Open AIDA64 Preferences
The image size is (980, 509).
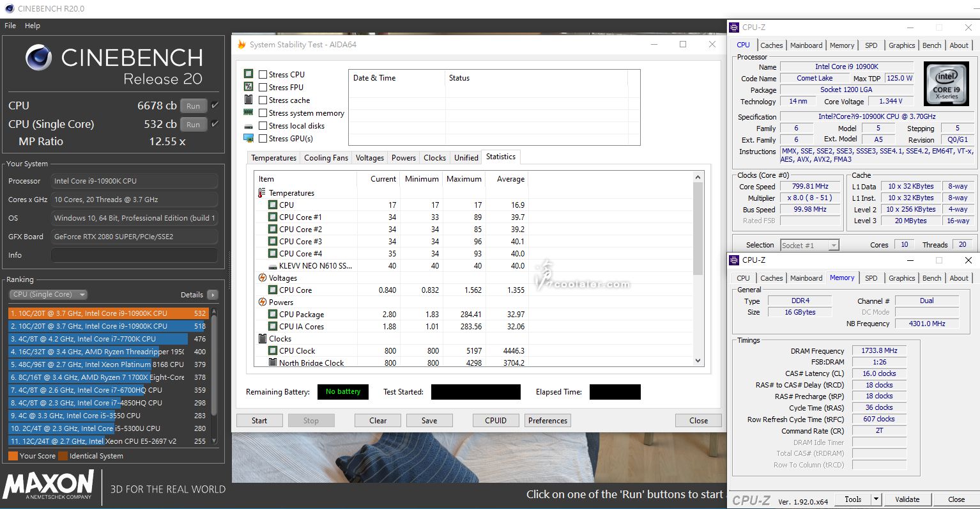point(547,421)
